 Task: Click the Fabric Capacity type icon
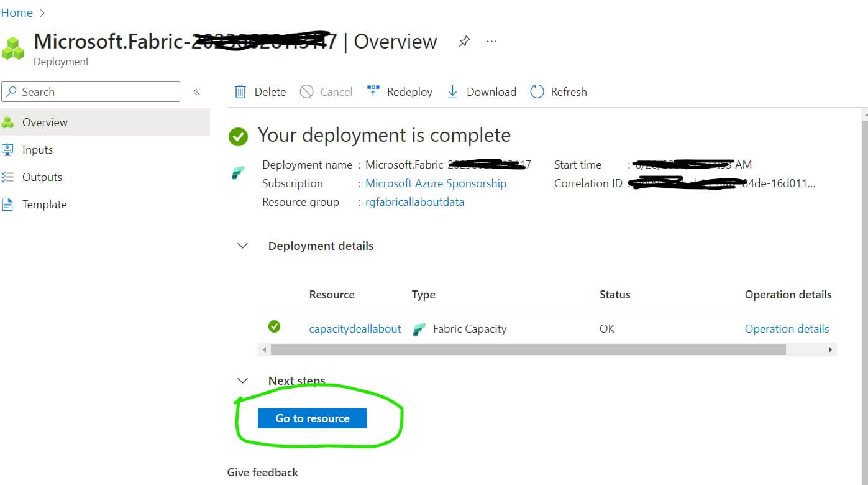point(419,329)
